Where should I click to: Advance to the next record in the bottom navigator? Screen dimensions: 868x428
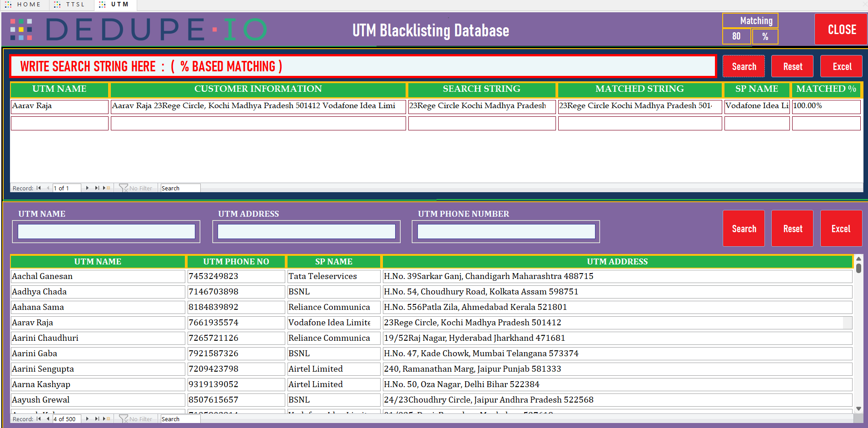[87, 418]
